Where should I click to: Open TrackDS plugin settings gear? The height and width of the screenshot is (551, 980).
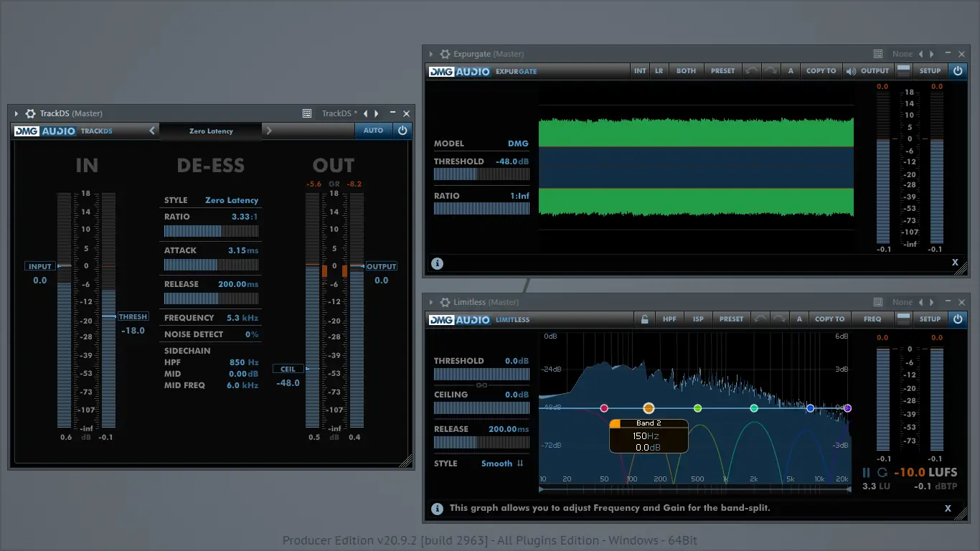click(x=30, y=113)
